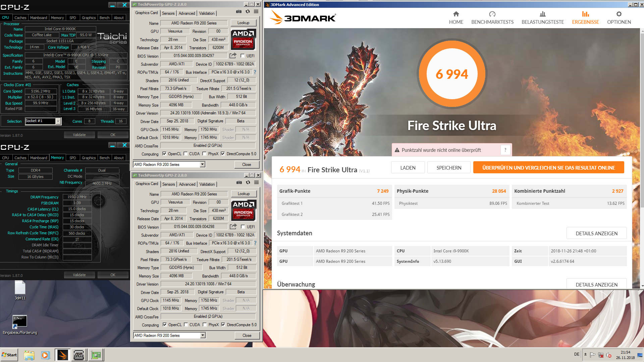The height and width of the screenshot is (362, 644).
Task: Switch to the Mainboard tab in top CPU-Z
Action: tap(39, 18)
